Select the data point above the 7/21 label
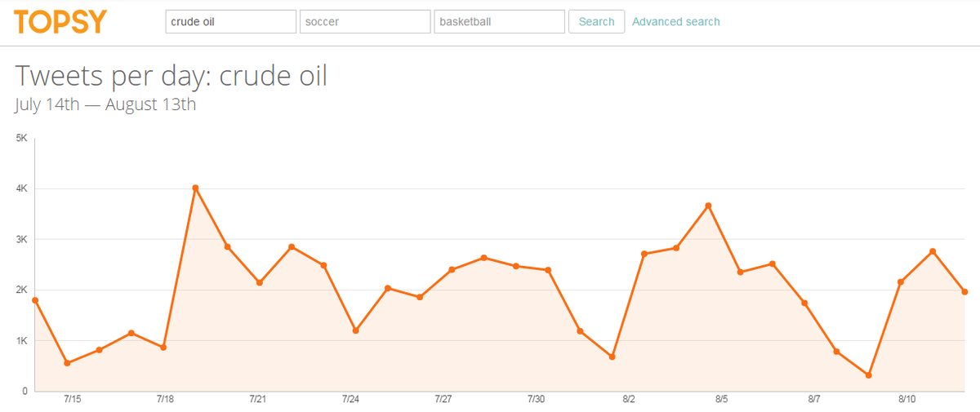 259,282
